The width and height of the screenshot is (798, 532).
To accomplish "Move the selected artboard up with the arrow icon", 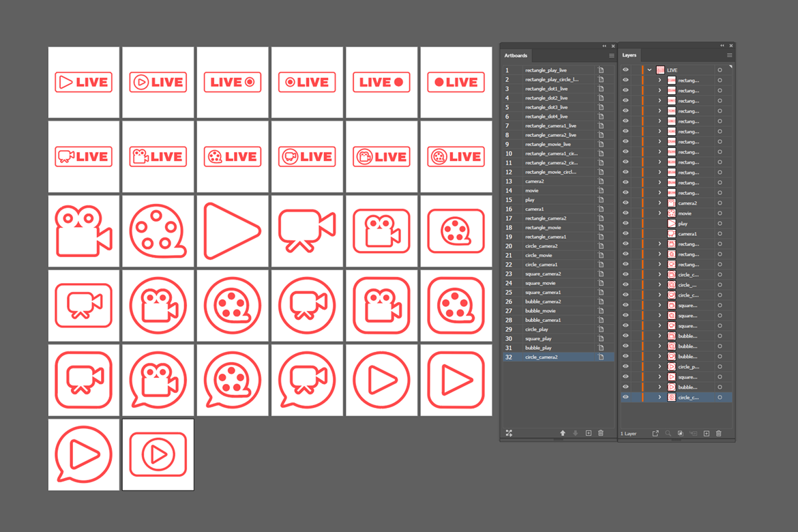I will click(563, 433).
